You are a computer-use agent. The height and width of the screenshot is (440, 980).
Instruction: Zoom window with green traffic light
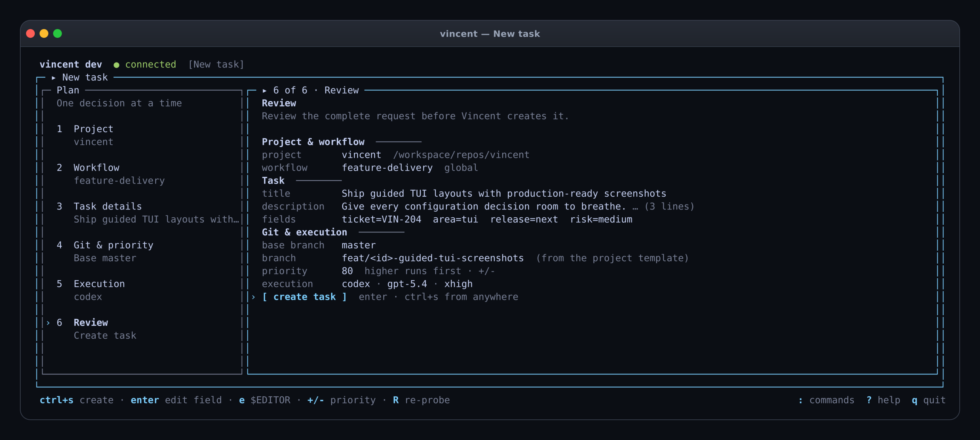[57, 34]
